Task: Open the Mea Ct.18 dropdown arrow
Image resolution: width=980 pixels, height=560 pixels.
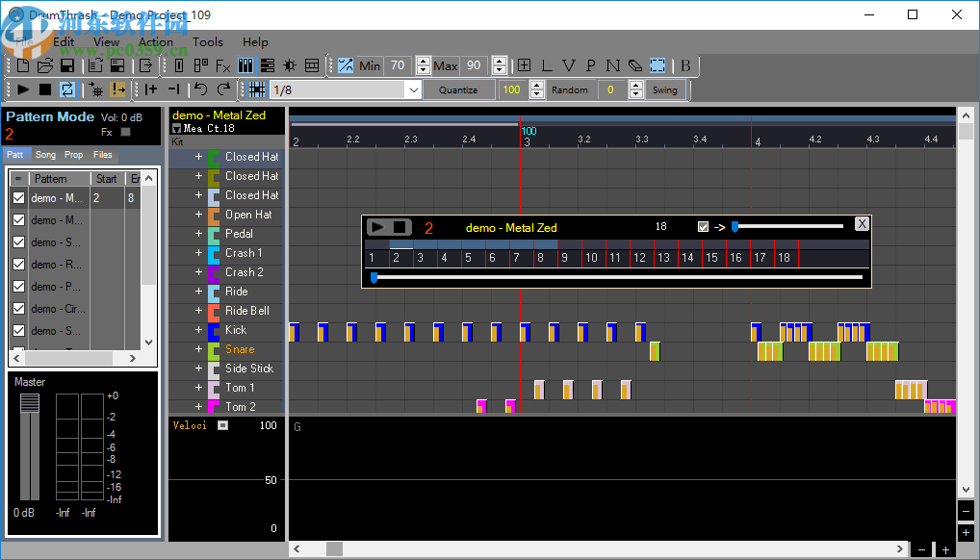Action: [x=176, y=127]
